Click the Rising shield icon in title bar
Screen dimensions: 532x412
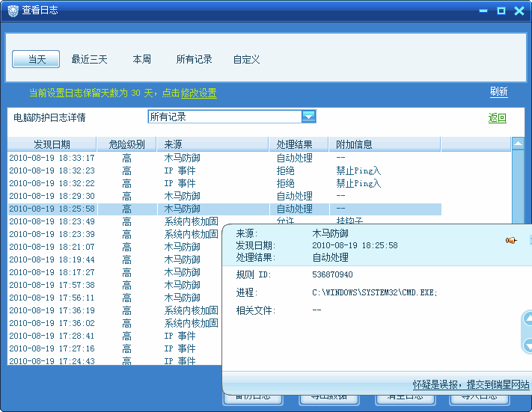click(13, 10)
